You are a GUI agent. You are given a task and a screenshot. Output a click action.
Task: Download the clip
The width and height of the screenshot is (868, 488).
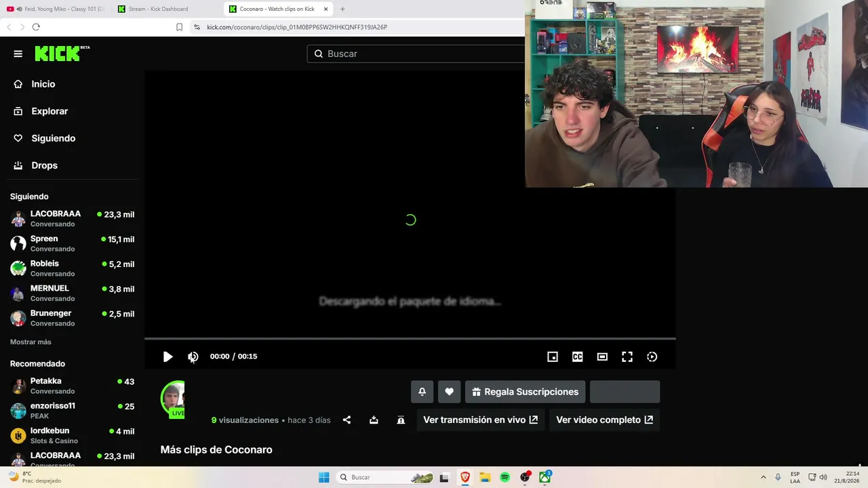(374, 420)
